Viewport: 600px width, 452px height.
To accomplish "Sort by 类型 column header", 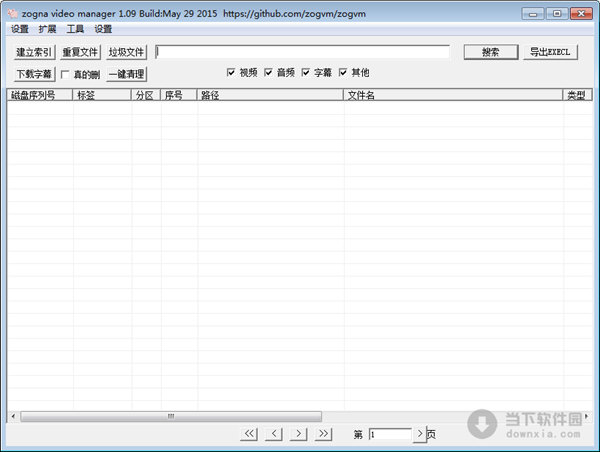I will 577,95.
